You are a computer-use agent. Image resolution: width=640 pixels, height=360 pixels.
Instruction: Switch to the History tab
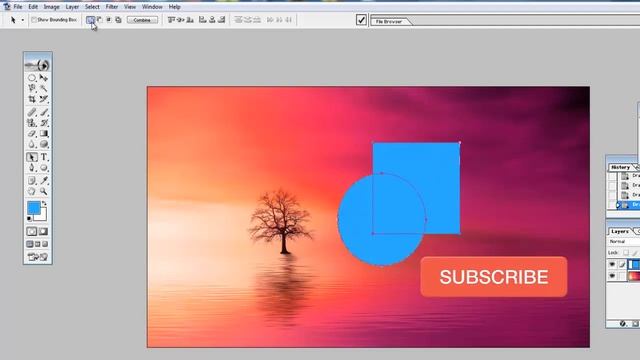click(620, 167)
